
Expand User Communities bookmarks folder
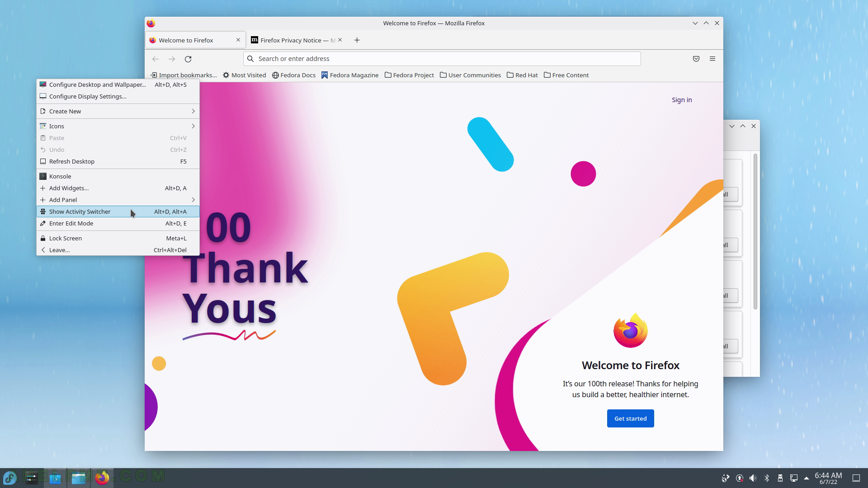click(470, 75)
